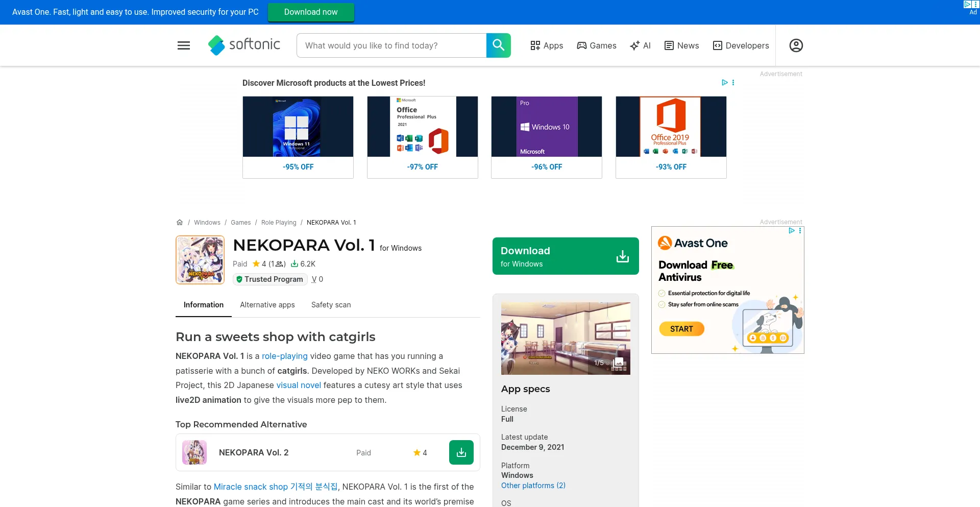This screenshot has width=980, height=507.
Task: Click the version V 0 label
Action: click(317, 279)
